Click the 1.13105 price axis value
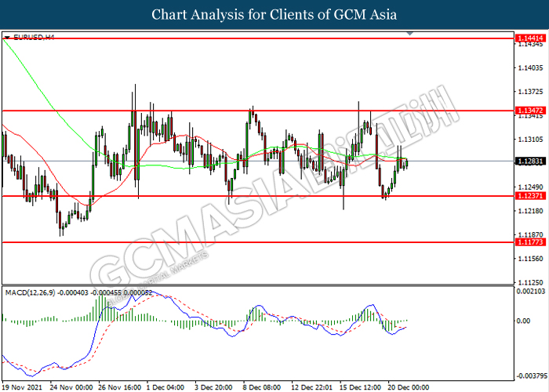The width and height of the screenshot is (549, 392). click(x=530, y=140)
